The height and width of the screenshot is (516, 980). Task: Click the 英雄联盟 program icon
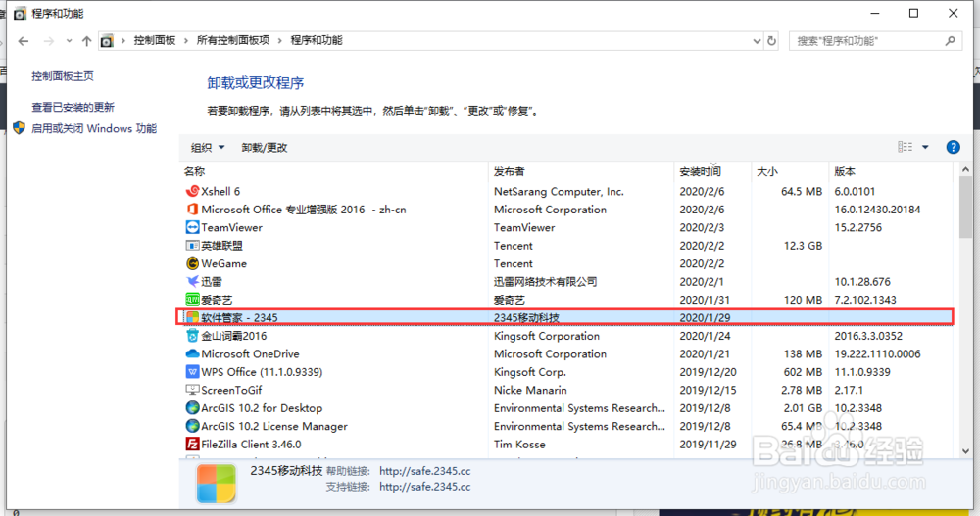[192, 246]
